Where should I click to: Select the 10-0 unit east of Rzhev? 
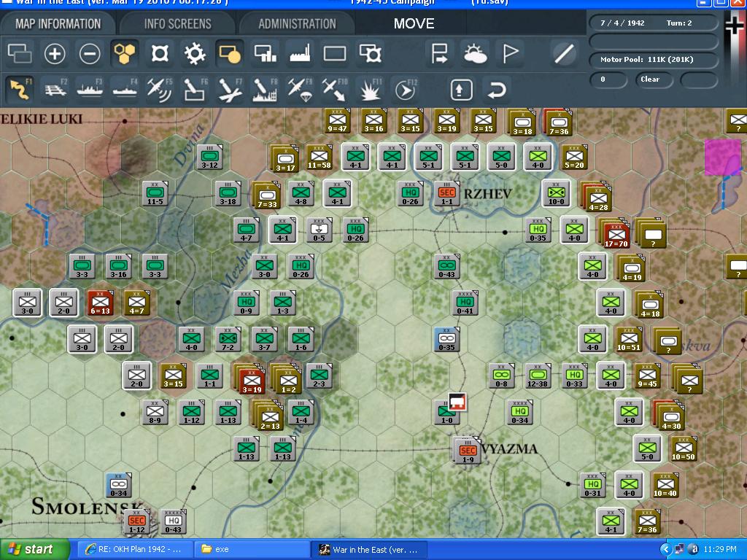click(556, 192)
